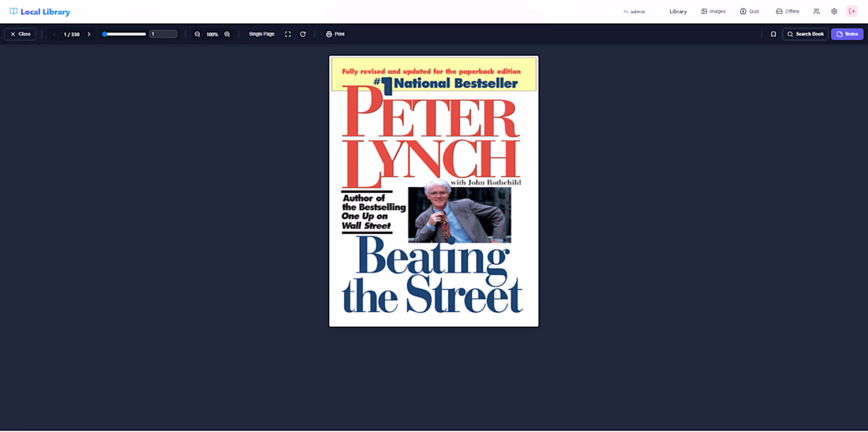This screenshot has width=868, height=432.
Task: Open the Quiz section
Action: point(750,12)
